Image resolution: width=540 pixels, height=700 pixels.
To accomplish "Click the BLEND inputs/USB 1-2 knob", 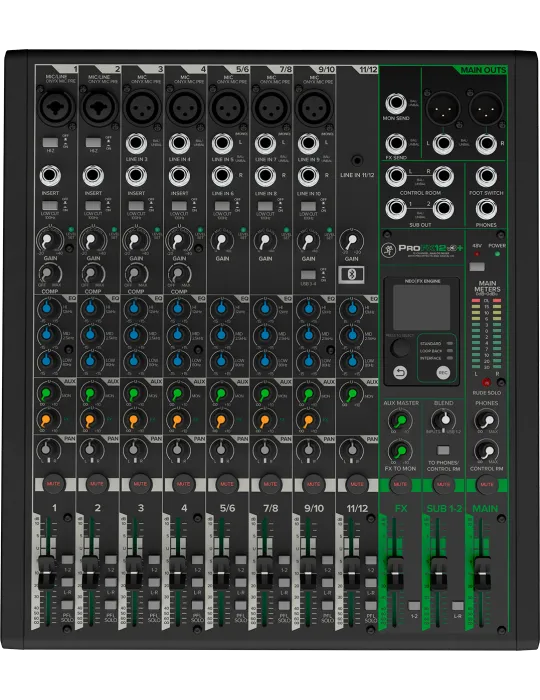I will point(444,420).
